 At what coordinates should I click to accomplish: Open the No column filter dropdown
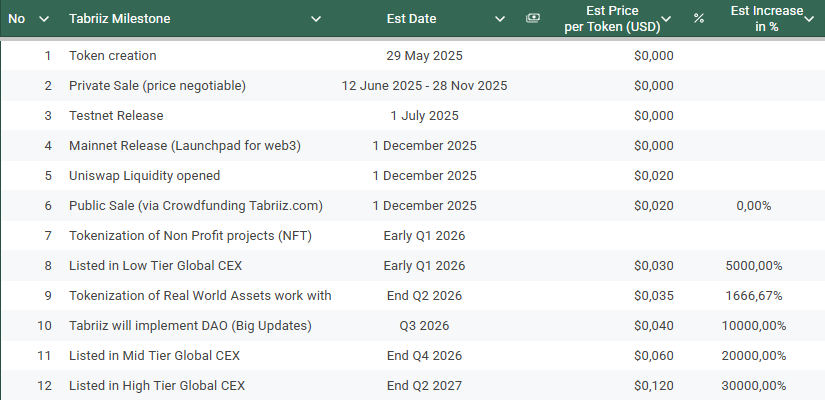tap(44, 19)
